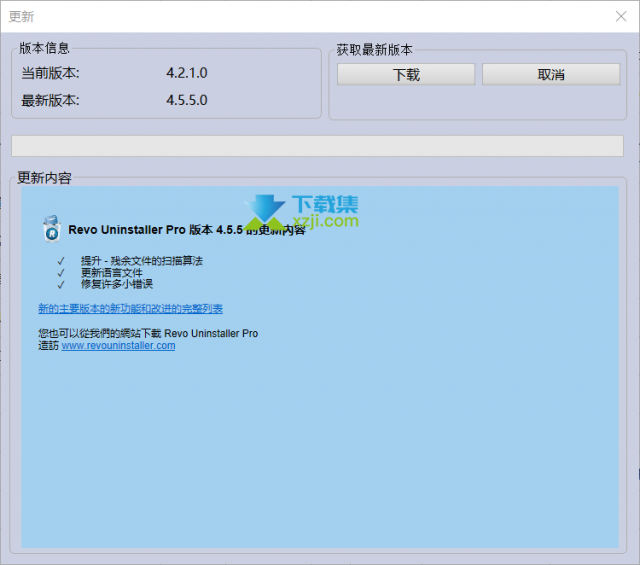The width and height of the screenshot is (640, 565).
Task: Click the 修复许多小错误 line
Action: point(117,284)
